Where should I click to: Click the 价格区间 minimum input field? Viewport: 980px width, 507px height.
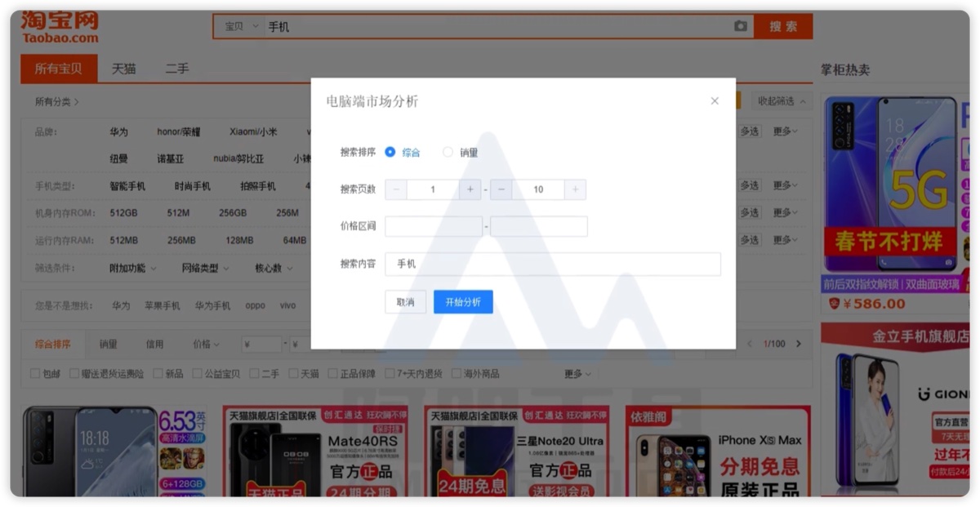click(434, 226)
